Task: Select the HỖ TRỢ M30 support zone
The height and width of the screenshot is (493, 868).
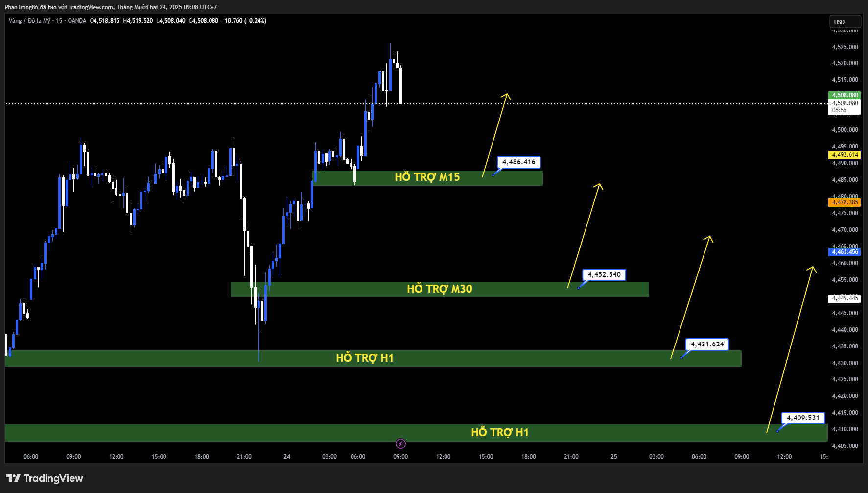Action: [439, 289]
